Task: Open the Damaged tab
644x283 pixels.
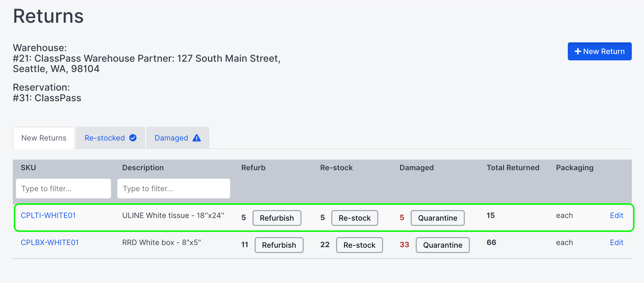Action: click(171, 138)
